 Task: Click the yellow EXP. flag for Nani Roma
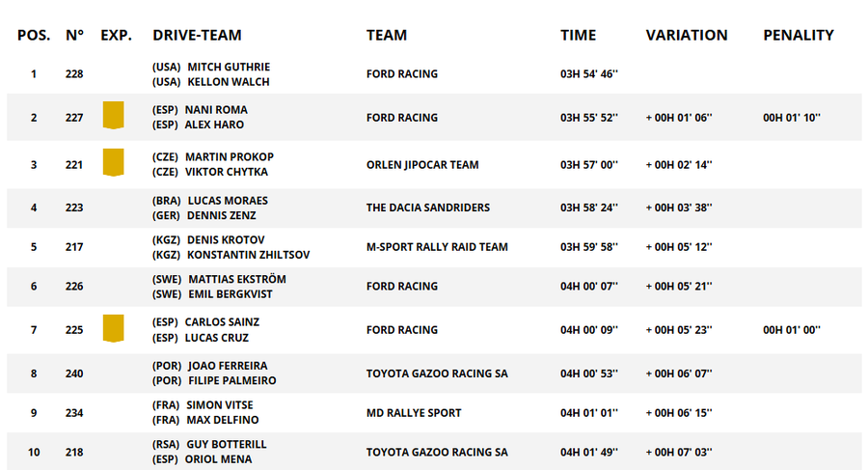tap(114, 117)
